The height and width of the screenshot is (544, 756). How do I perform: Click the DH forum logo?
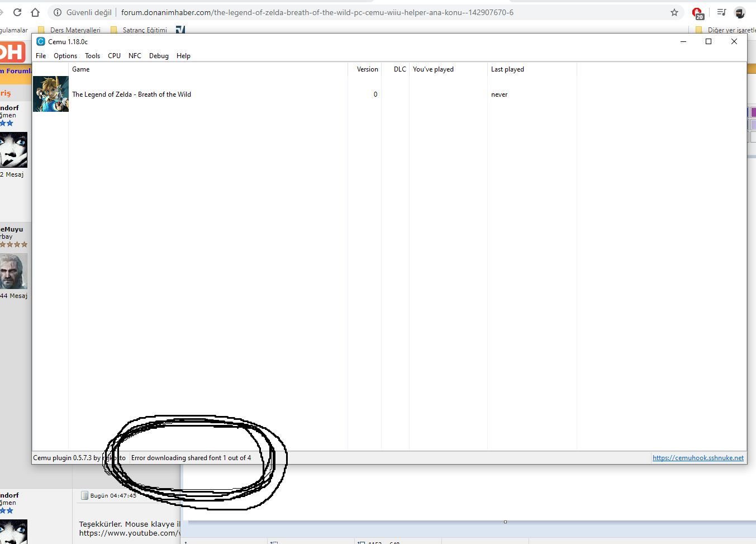(x=12, y=53)
